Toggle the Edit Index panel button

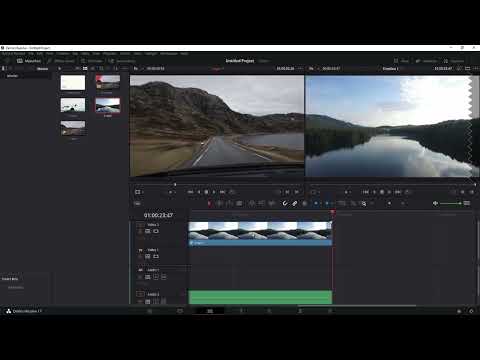pyautogui.click(x=91, y=61)
